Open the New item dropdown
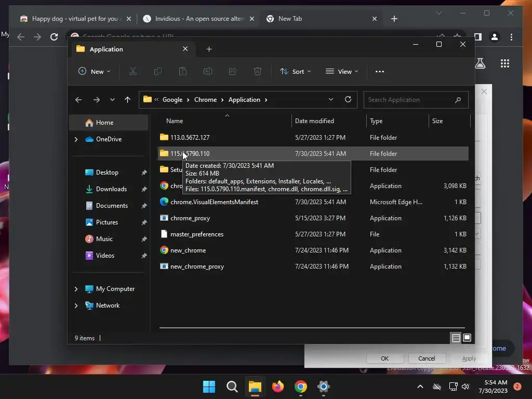Screen dimensions: 532x399 pyautogui.click(x=95, y=71)
